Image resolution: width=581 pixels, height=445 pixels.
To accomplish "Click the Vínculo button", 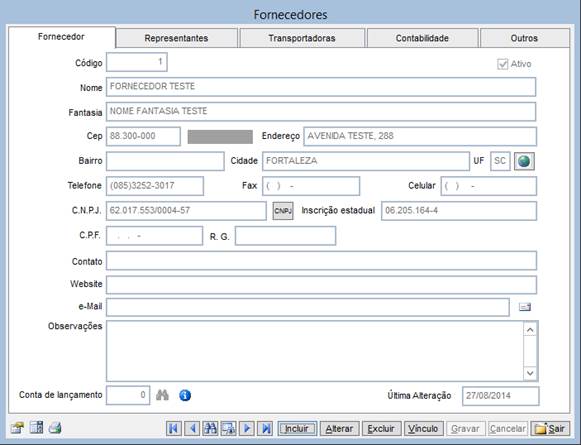I will tap(423, 429).
